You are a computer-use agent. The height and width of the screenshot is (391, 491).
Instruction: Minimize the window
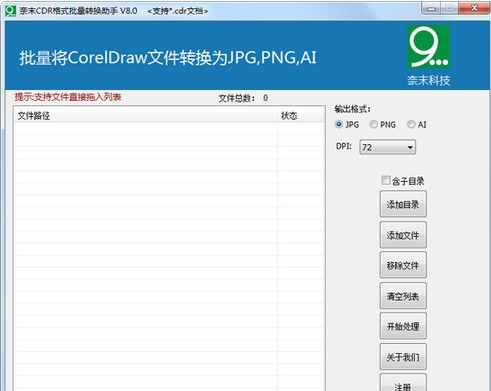click(431, 8)
